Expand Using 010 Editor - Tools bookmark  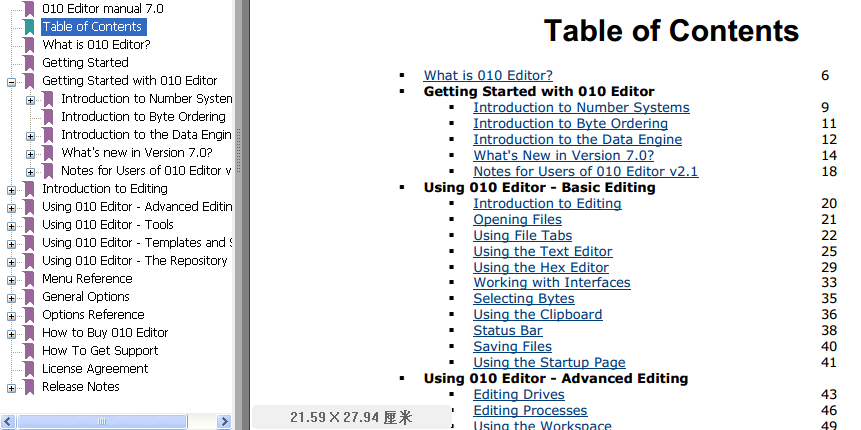pyautogui.click(x=11, y=227)
